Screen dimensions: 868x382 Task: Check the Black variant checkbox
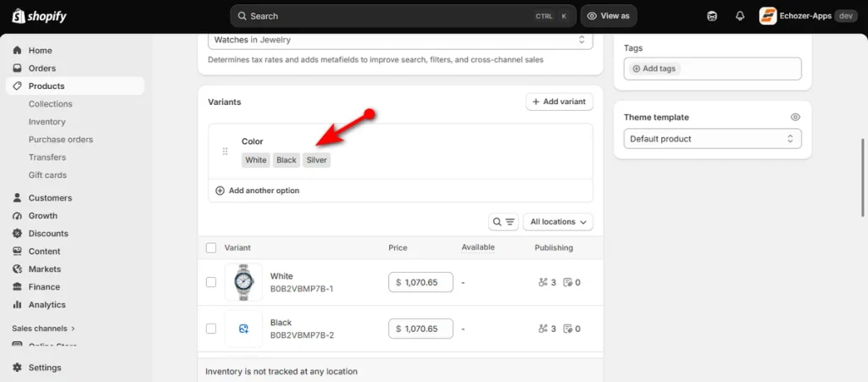[x=211, y=329]
